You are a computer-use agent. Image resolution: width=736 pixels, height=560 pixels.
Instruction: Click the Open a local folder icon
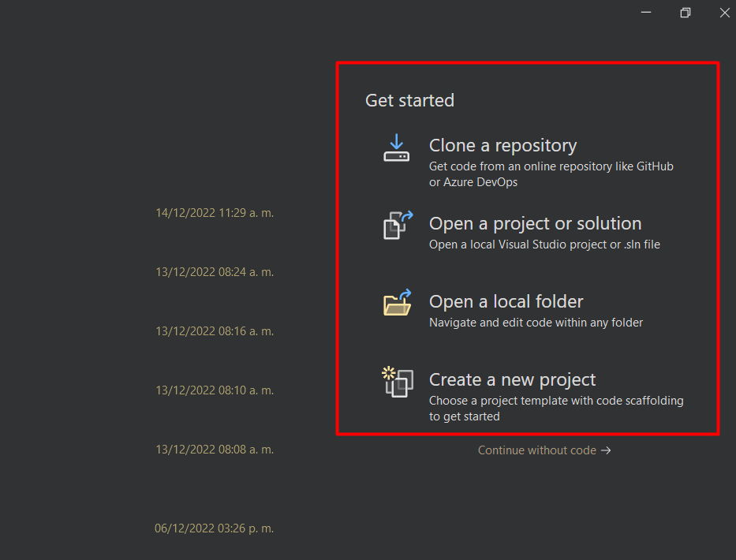pos(398,303)
